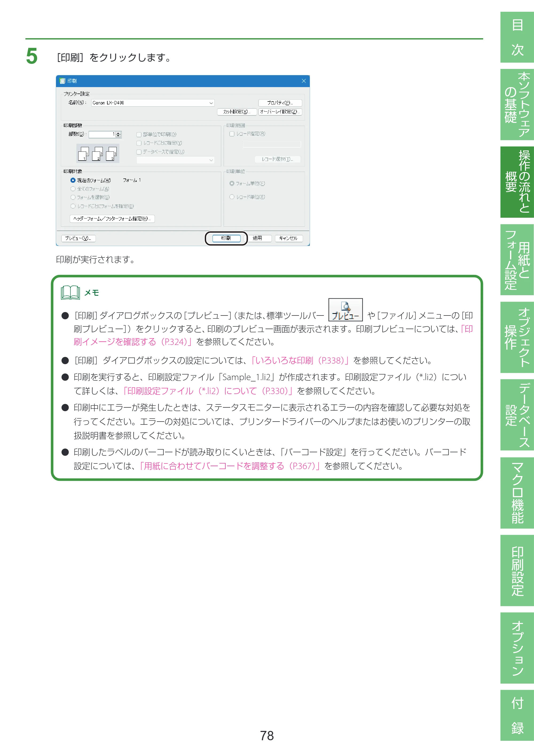Check the データベースで指定 option

click(139, 152)
